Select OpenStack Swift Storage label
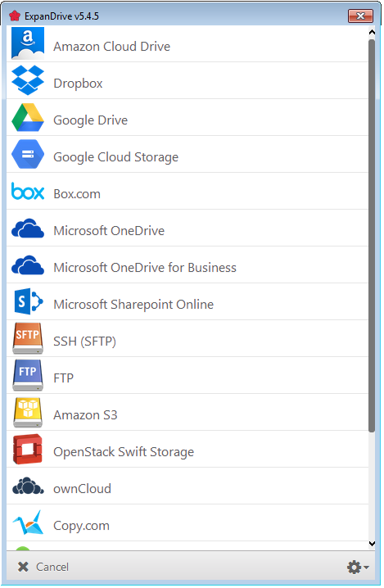384x588 pixels. pos(124,452)
